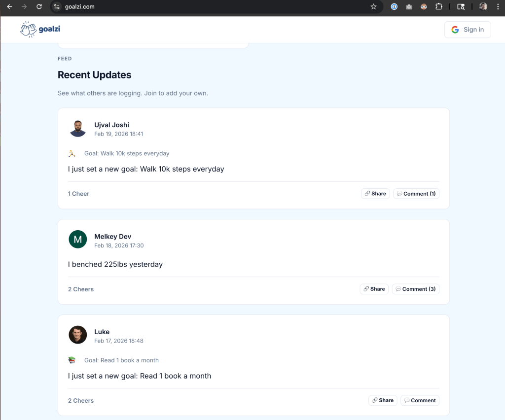Screen dimensions: 505x420
Task: Click the Sign in button
Action: (467, 29)
